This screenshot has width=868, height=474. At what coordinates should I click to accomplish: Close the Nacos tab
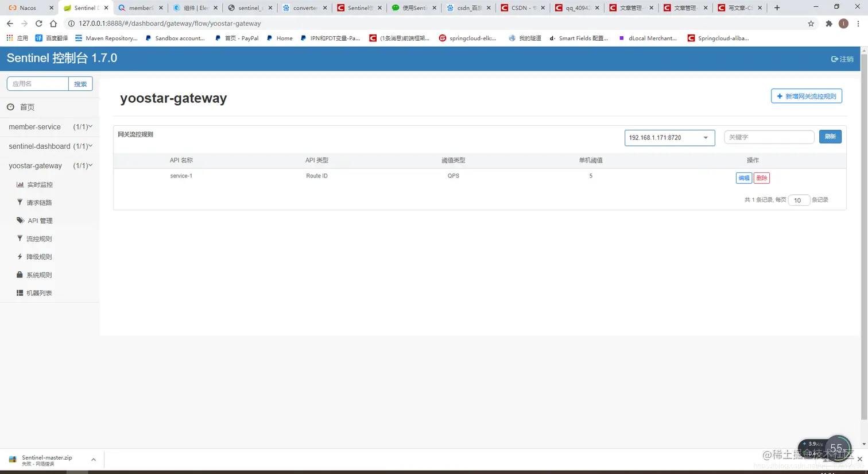click(x=51, y=8)
